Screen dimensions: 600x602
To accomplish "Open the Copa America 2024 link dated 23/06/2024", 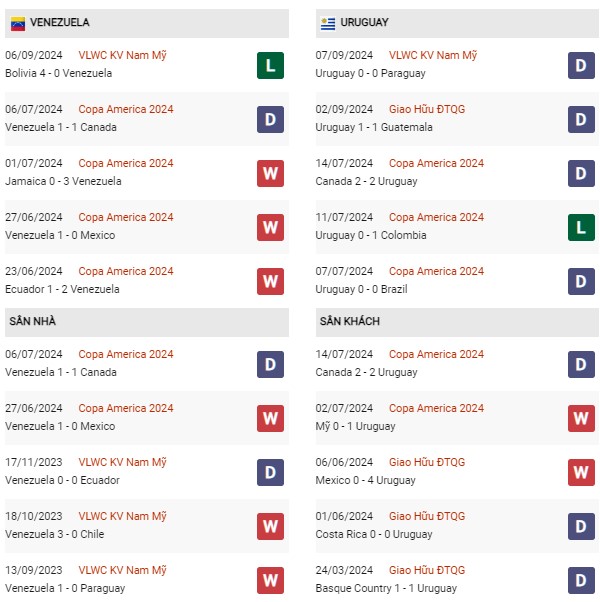I will point(126,272).
